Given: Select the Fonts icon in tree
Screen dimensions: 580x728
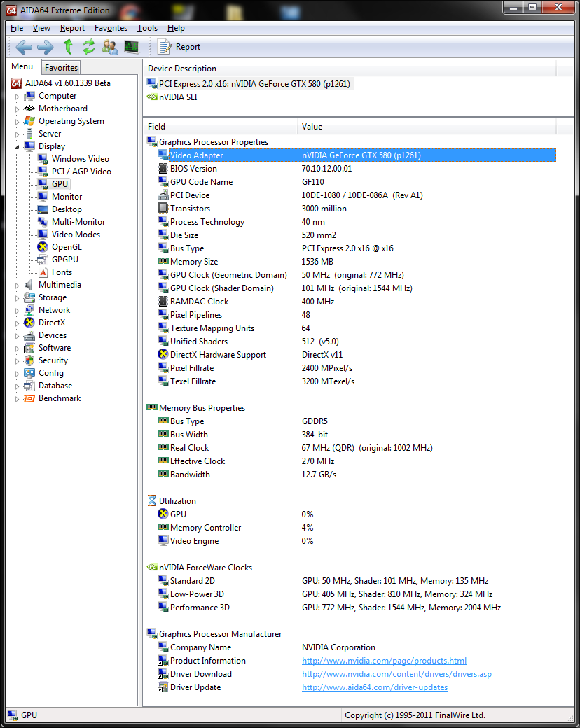Looking at the screenshot, I should 43,272.
